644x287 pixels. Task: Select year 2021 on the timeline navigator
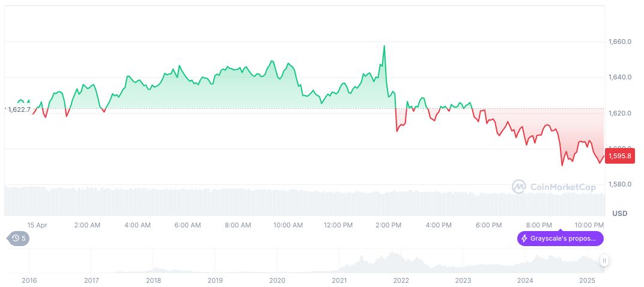[339, 280]
